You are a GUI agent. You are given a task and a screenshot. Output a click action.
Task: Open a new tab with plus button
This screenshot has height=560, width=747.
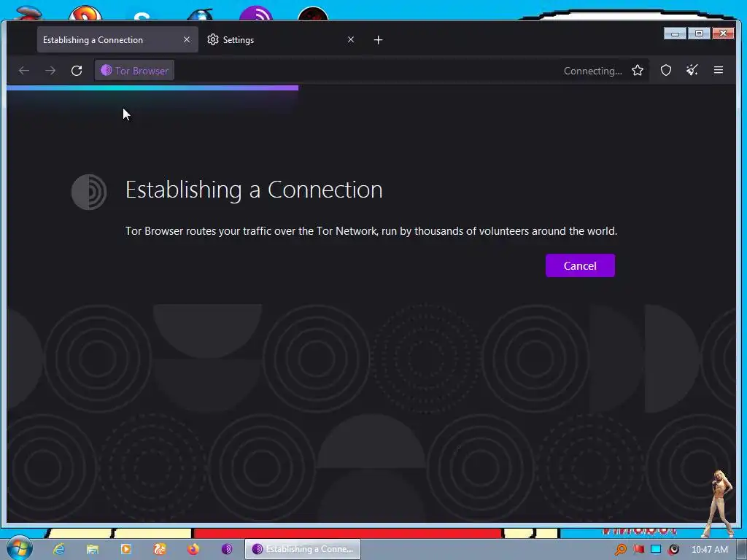(379, 40)
